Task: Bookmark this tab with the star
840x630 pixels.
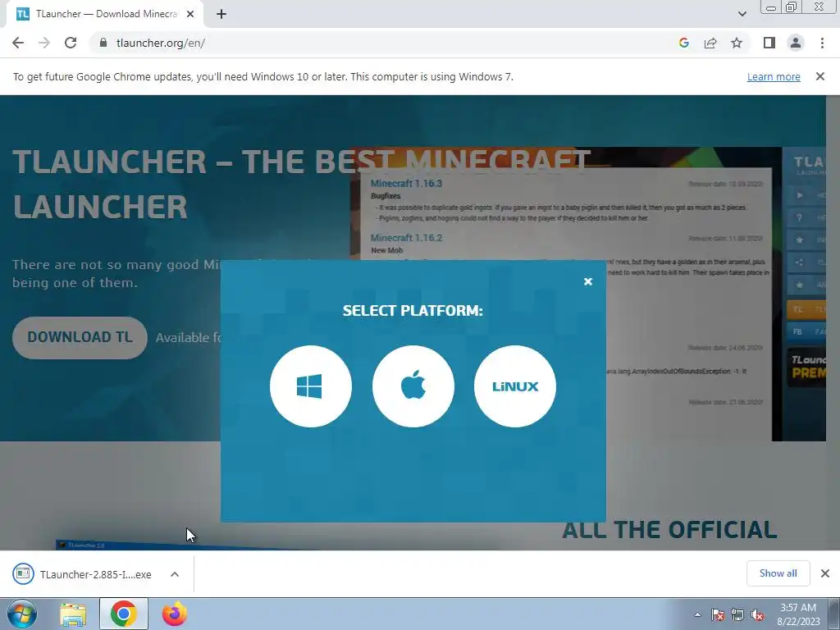Action: (x=737, y=43)
